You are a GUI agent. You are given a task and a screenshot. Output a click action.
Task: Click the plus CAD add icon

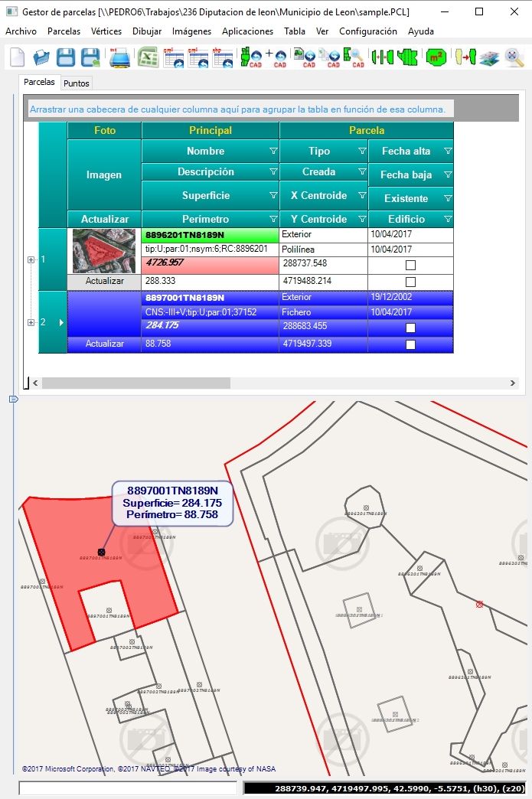click(x=276, y=57)
